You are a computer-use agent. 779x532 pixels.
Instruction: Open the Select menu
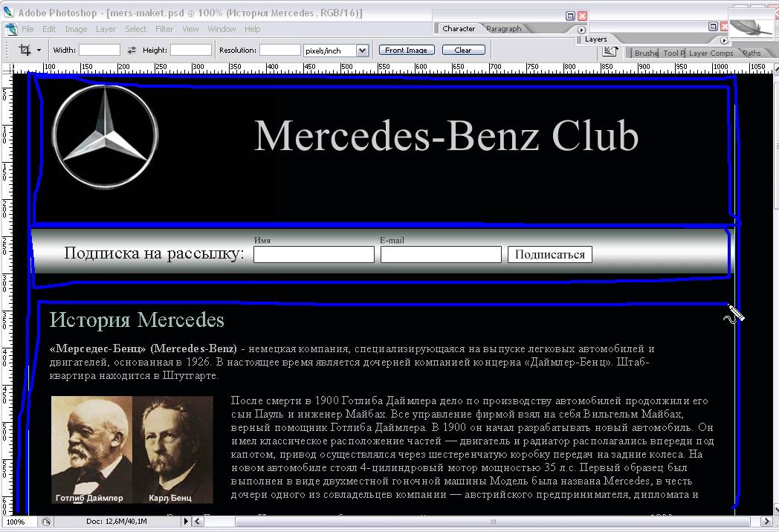(x=135, y=29)
